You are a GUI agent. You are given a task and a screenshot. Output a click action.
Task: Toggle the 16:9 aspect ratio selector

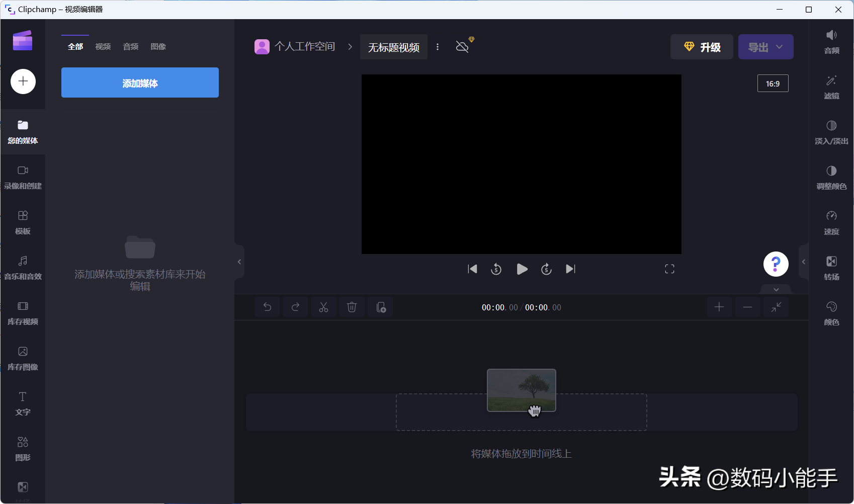coord(773,83)
